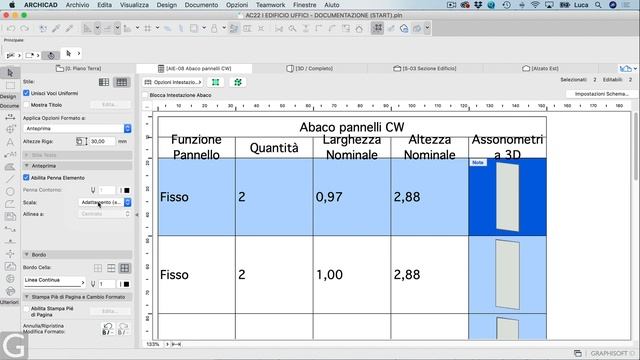Open the Linea Continua line type selector

54,281
